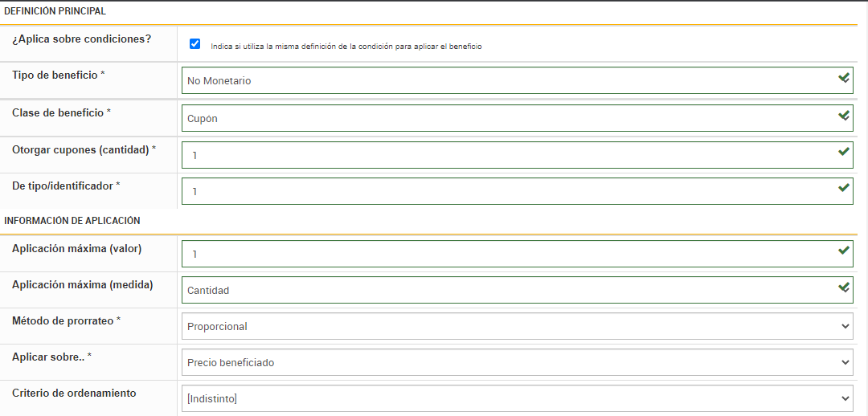Click the Otorgar cupones (cantidad) input field
Screen dimensions: 868x416
[506, 155]
